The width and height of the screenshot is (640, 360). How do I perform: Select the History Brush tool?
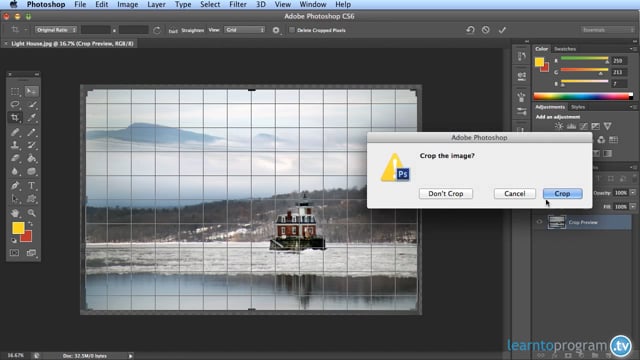(31, 145)
